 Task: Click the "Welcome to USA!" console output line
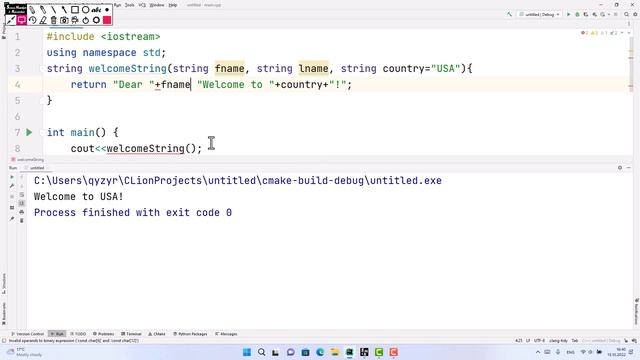[x=78, y=196]
